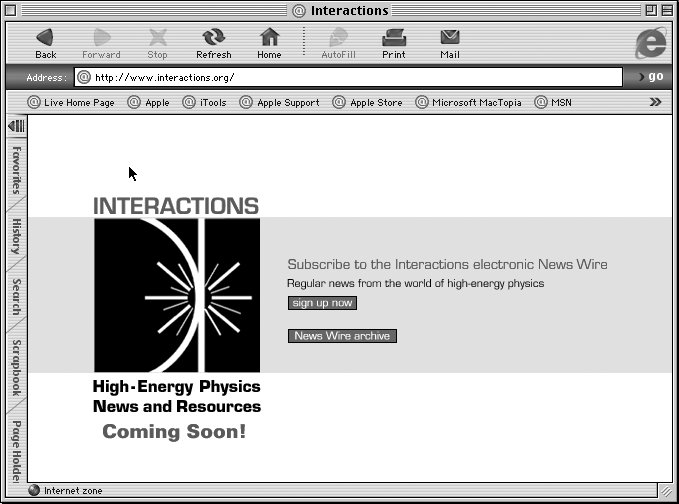Reload the page with Refresh
Image resolution: width=679 pixels, height=504 pixels.
[x=214, y=42]
